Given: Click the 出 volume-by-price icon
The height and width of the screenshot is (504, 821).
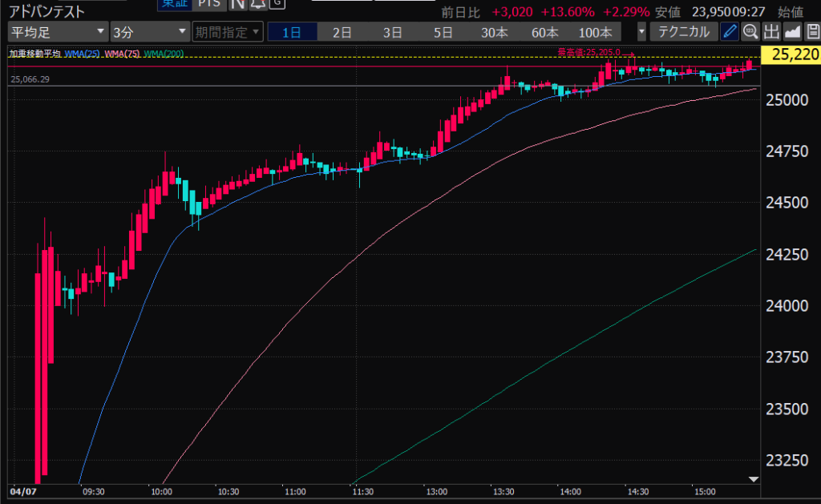Looking at the screenshot, I should (x=771, y=32).
